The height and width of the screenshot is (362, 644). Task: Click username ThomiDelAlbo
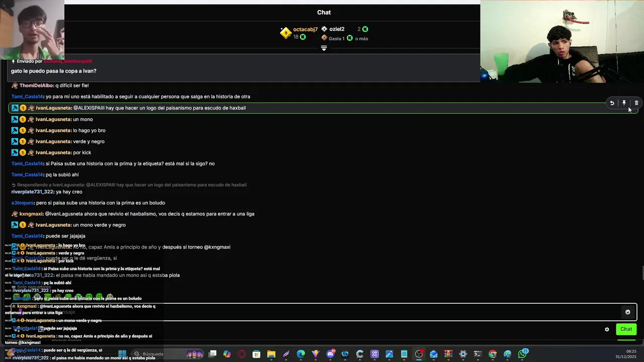click(36, 85)
